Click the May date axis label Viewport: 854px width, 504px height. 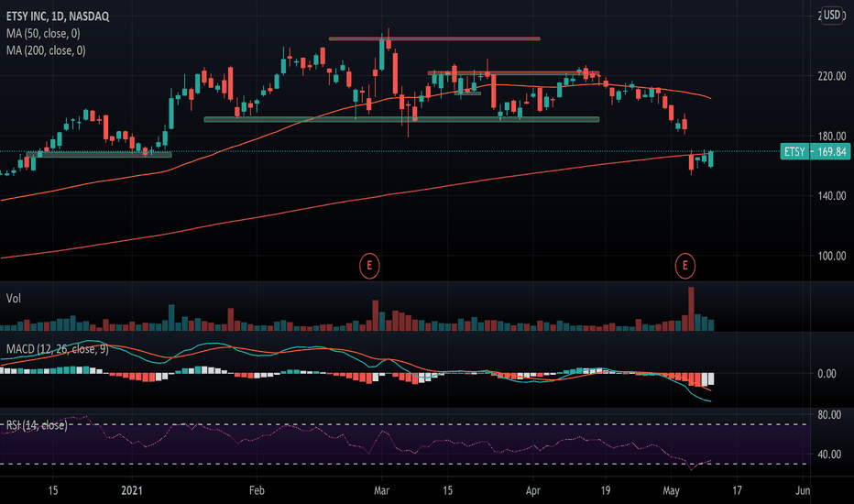(671, 490)
